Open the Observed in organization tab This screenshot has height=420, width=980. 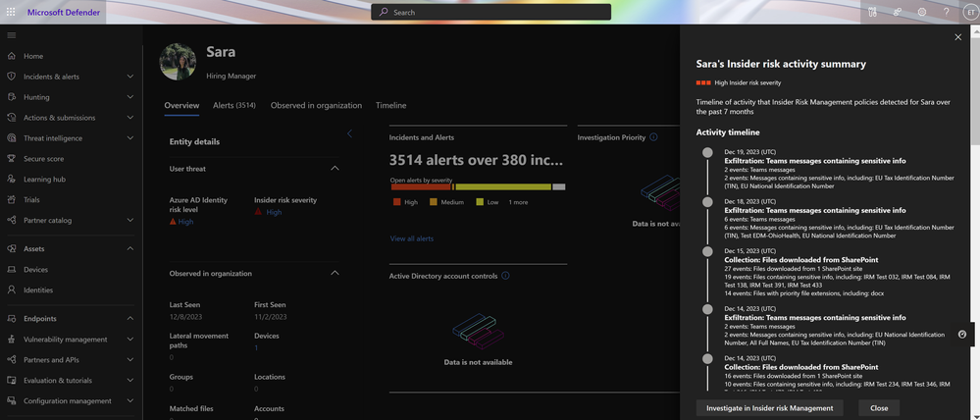[316, 106]
